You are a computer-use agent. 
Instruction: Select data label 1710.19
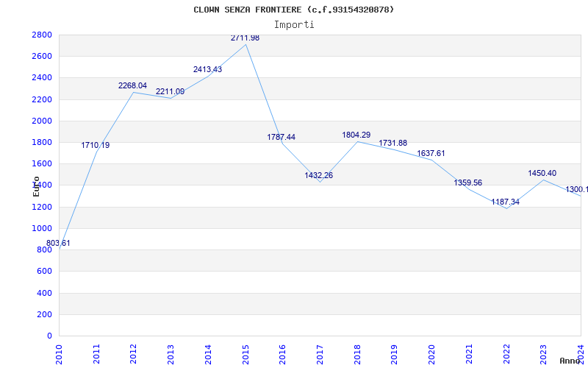pyautogui.click(x=96, y=145)
